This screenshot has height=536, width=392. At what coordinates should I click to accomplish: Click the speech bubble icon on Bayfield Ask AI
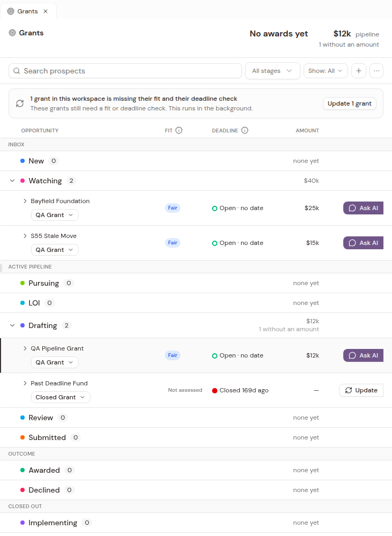352,208
